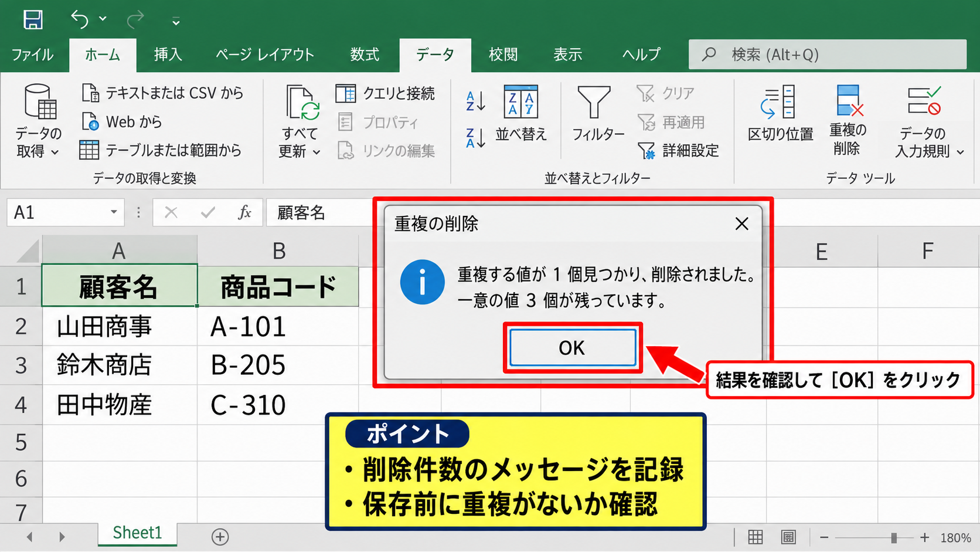Image resolution: width=980 pixels, height=552 pixels.
Task: Expand すべて更新 dropdown chevron
Action: [x=317, y=152]
